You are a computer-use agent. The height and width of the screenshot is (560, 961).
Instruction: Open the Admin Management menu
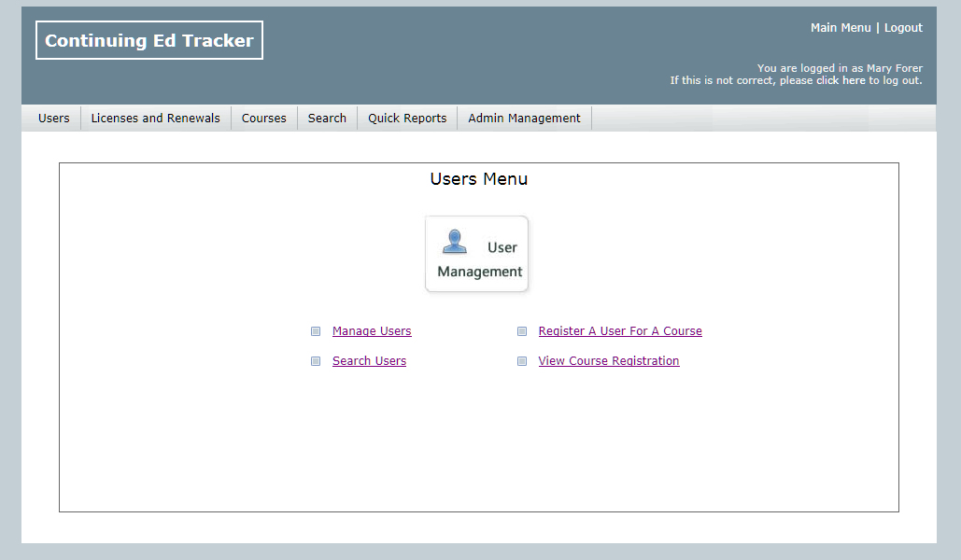pyautogui.click(x=524, y=119)
